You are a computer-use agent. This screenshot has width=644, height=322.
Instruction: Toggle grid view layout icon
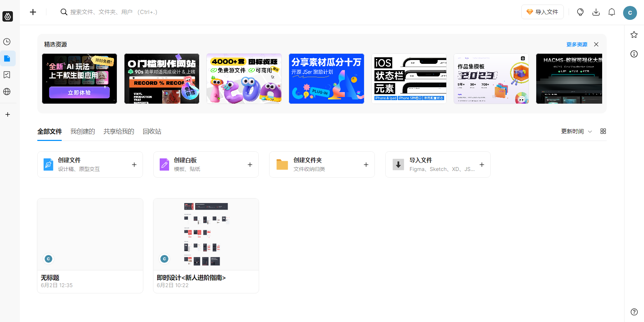[603, 131]
